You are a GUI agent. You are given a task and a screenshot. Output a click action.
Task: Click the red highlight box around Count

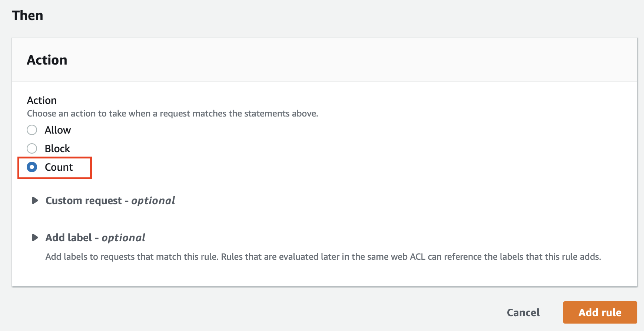pos(54,168)
